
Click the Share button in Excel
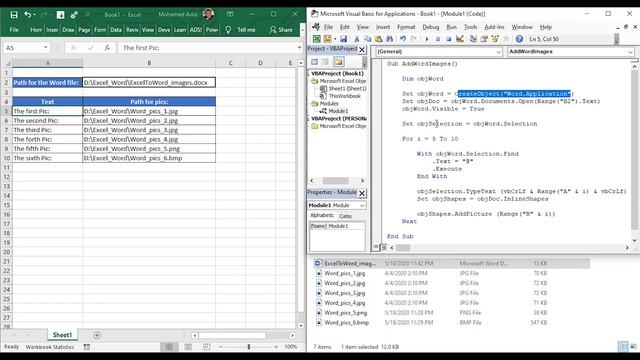pos(281,30)
